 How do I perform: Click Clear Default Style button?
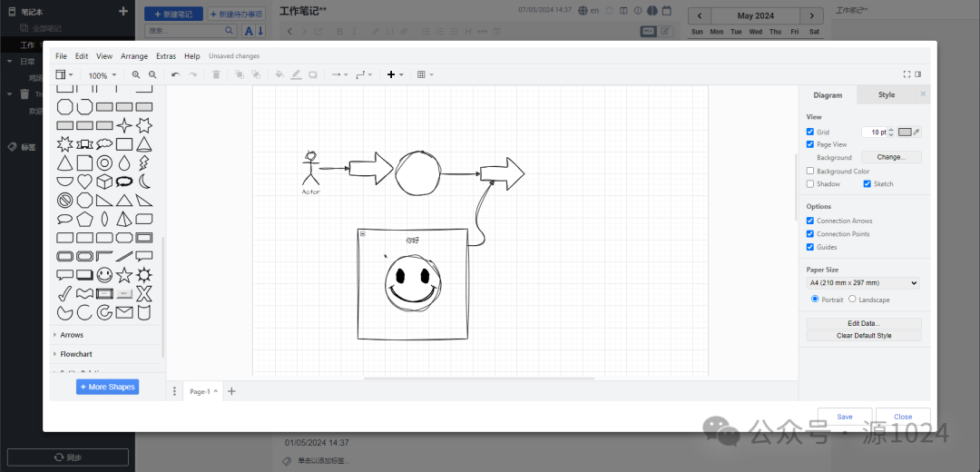click(x=864, y=336)
